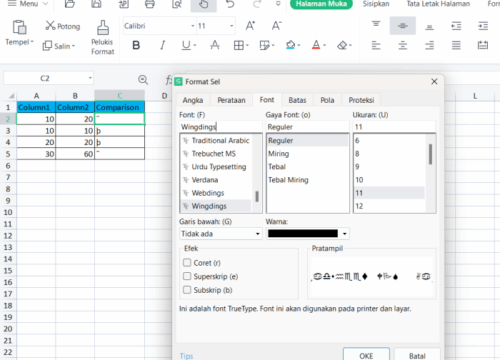Open the Menu dropdown
The height and width of the screenshot is (360, 500).
(x=28, y=4)
